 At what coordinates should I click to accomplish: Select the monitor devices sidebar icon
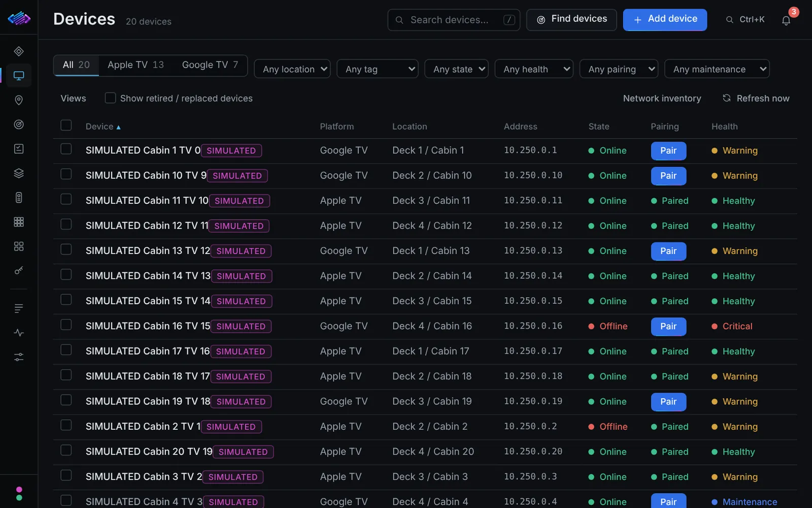[x=19, y=76]
